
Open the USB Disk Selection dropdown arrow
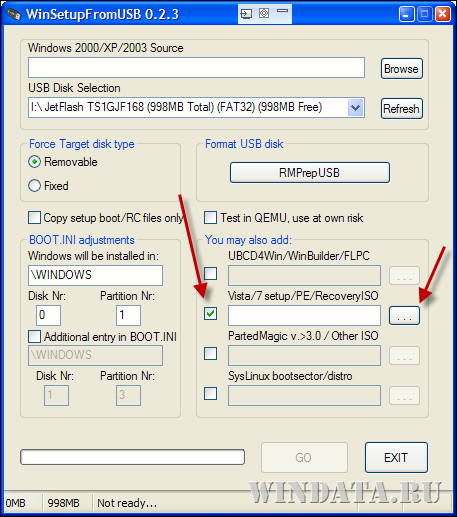(356, 108)
